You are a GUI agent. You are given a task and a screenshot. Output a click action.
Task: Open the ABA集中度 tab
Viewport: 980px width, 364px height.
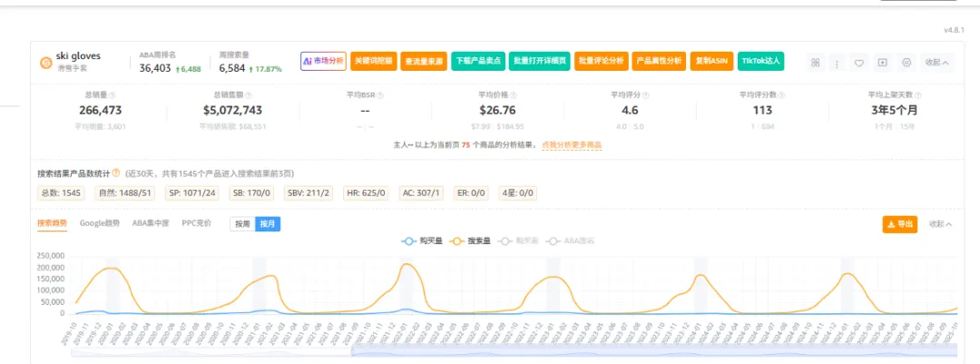pyautogui.click(x=151, y=223)
